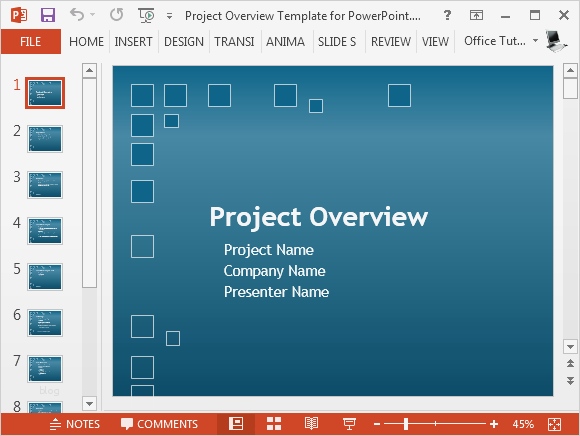Image resolution: width=580 pixels, height=436 pixels.
Task: Go to Previous Slide double-arrow button
Action: tap(570, 363)
